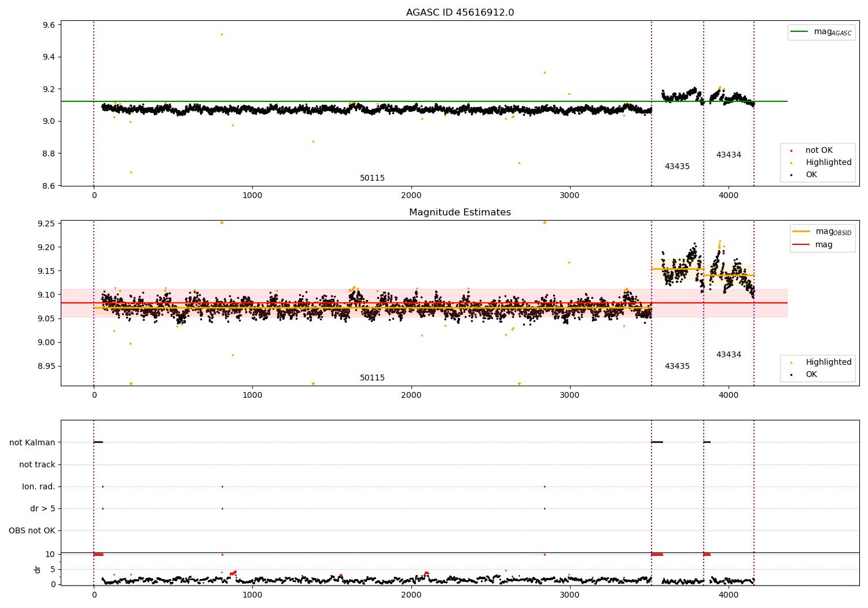This screenshot has width=868, height=608.
Task: Click the "not Kalman" axis label
Action: click(32, 443)
